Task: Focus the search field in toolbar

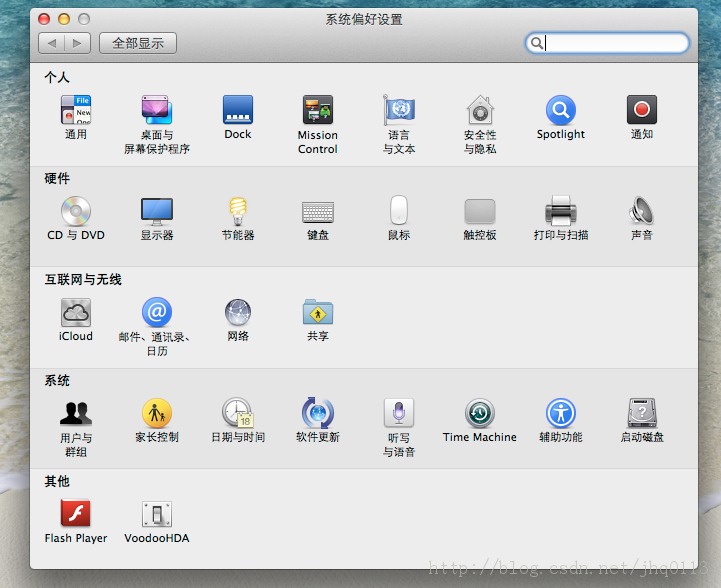Action: (x=607, y=43)
